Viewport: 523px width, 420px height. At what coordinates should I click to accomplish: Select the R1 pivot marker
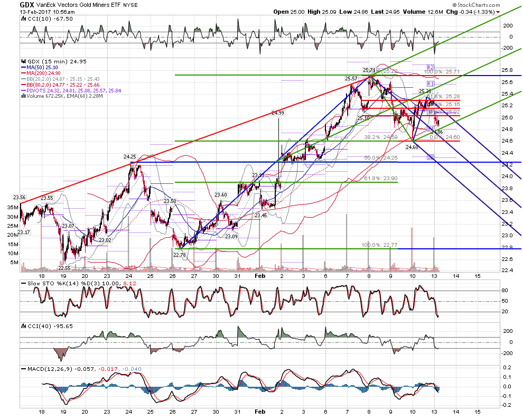point(430,83)
